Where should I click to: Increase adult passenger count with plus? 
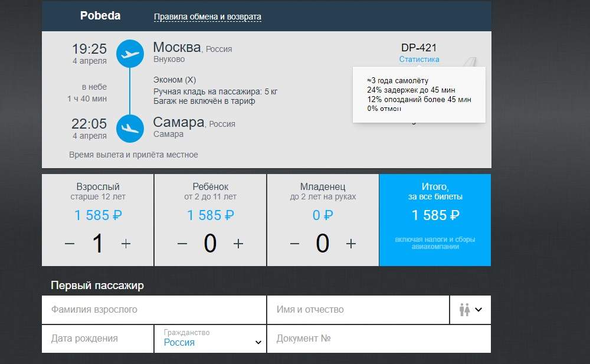click(x=126, y=244)
